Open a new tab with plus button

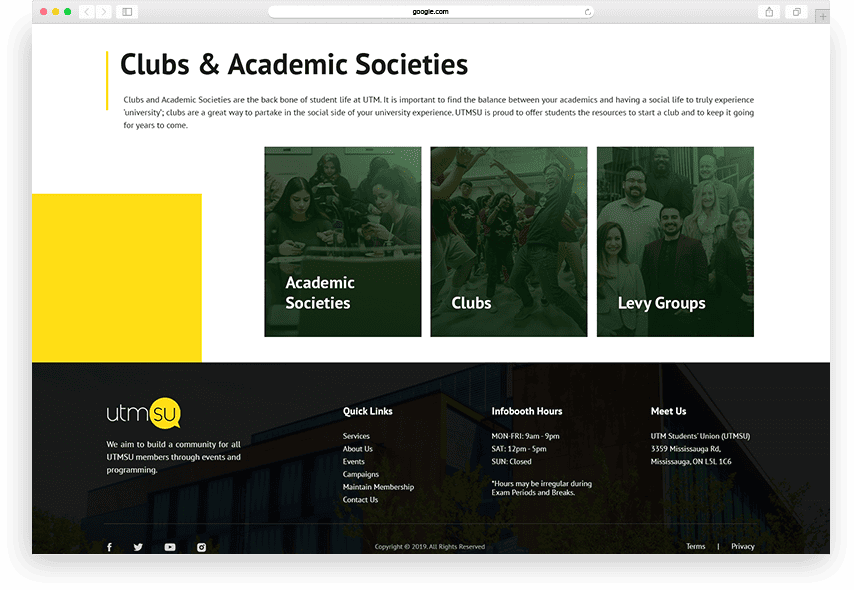tap(823, 16)
